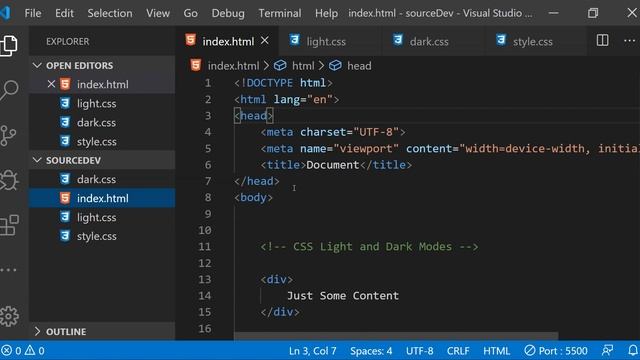
Task: Show additional views ellipsis in activity bar
Action: 8,270
